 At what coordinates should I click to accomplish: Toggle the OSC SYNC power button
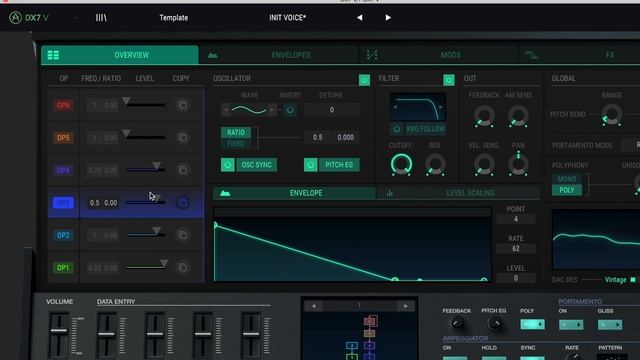pos(228,165)
